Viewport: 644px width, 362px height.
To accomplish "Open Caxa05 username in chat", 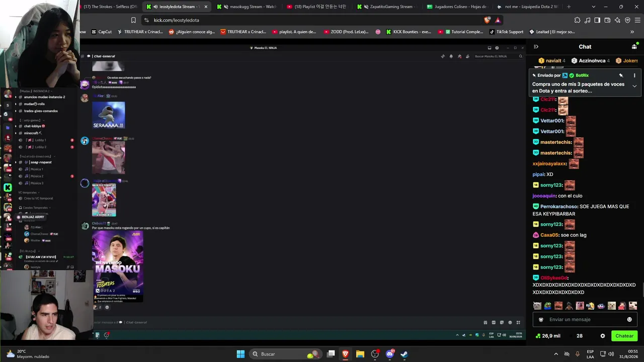I will 549,235.
